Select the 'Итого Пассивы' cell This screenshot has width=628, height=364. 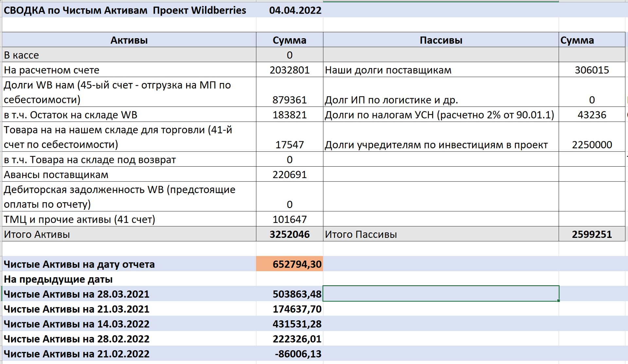click(x=441, y=234)
